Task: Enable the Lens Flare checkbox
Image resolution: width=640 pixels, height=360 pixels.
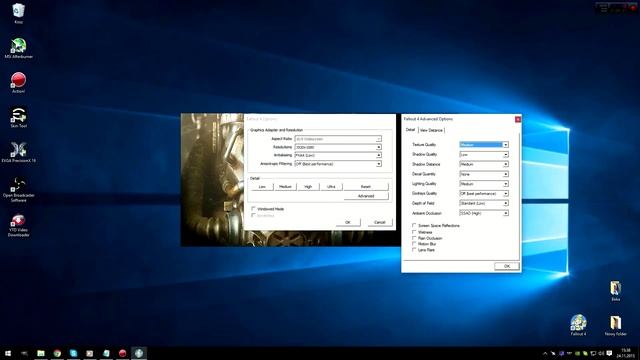Action: 414,249
